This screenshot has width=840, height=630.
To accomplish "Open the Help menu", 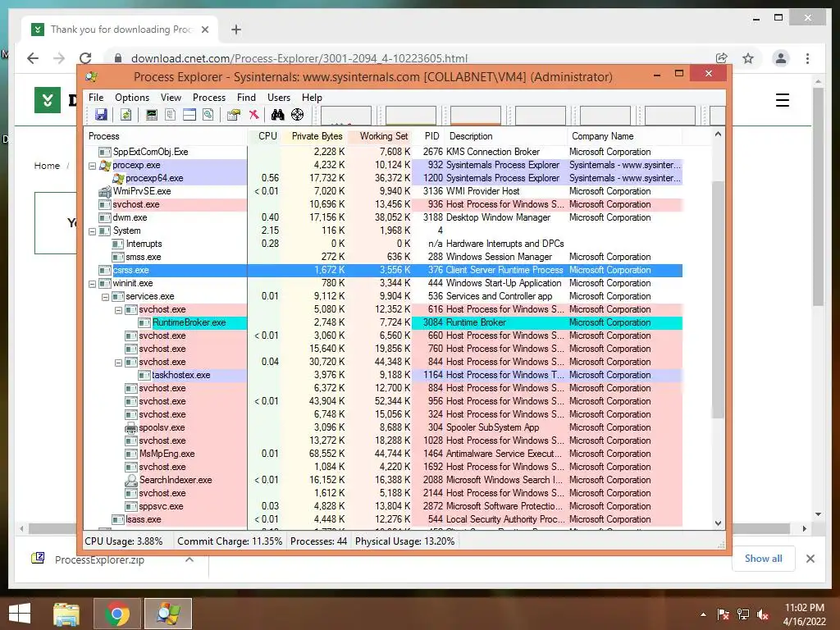I will tap(312, 98).
